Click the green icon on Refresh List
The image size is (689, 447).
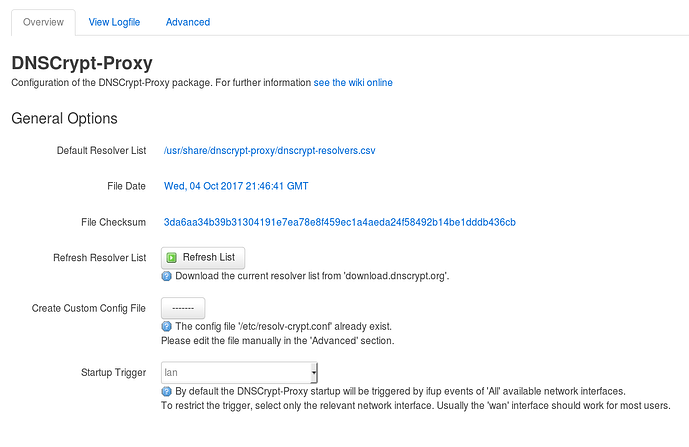[x=171, y=257]
